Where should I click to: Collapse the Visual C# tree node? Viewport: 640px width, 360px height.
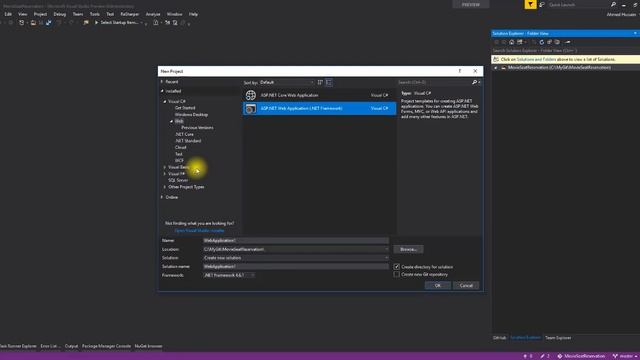click(x=165, y=101)
